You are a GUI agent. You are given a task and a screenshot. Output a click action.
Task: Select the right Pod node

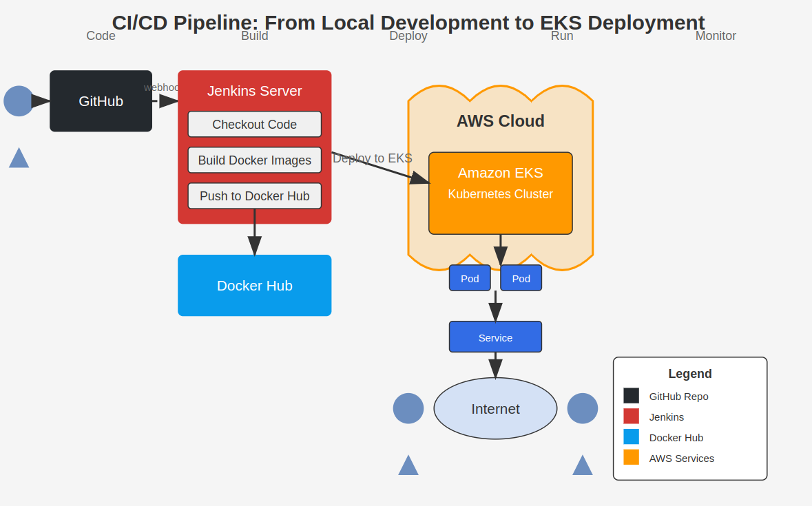[521, 277]
